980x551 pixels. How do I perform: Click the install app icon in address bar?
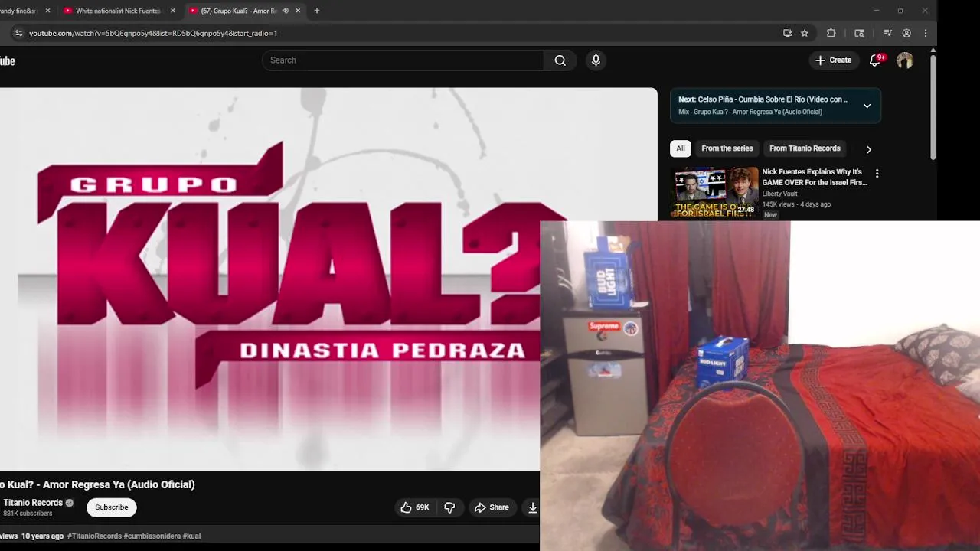tap(788, 33)
